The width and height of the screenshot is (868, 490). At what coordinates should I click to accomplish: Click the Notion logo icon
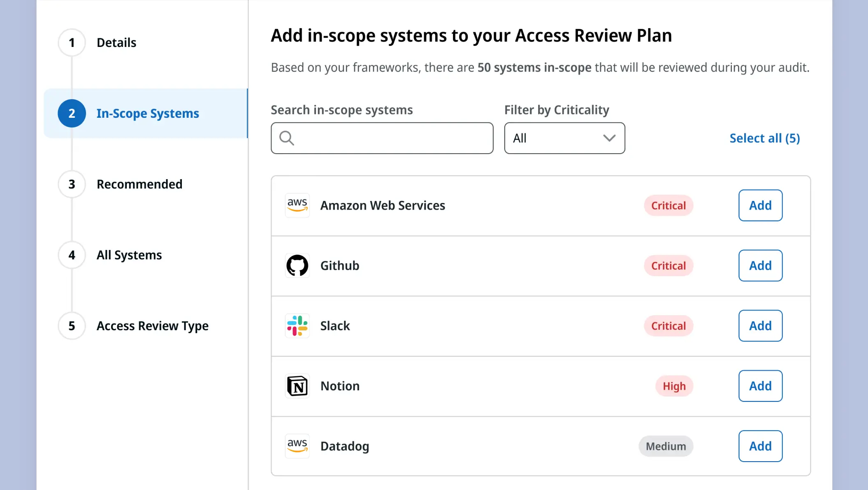pos(297,386)
